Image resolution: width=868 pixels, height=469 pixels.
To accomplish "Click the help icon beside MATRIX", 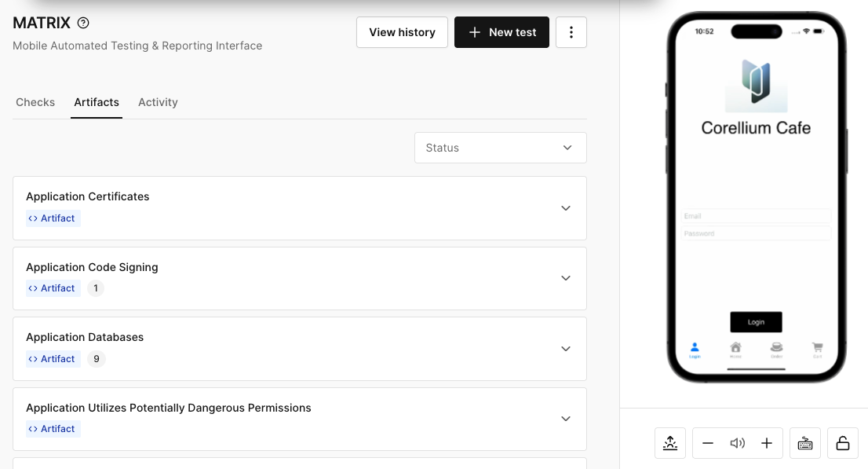I will tap(83, 23).
